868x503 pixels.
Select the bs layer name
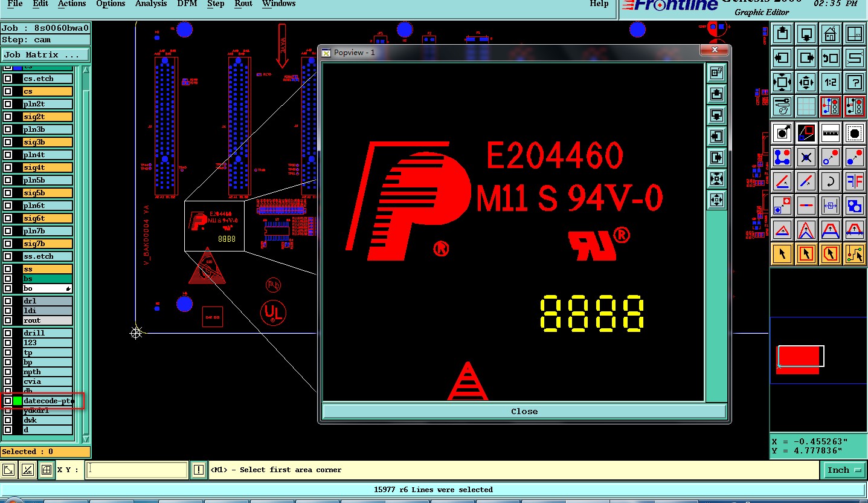click(48, 279)
